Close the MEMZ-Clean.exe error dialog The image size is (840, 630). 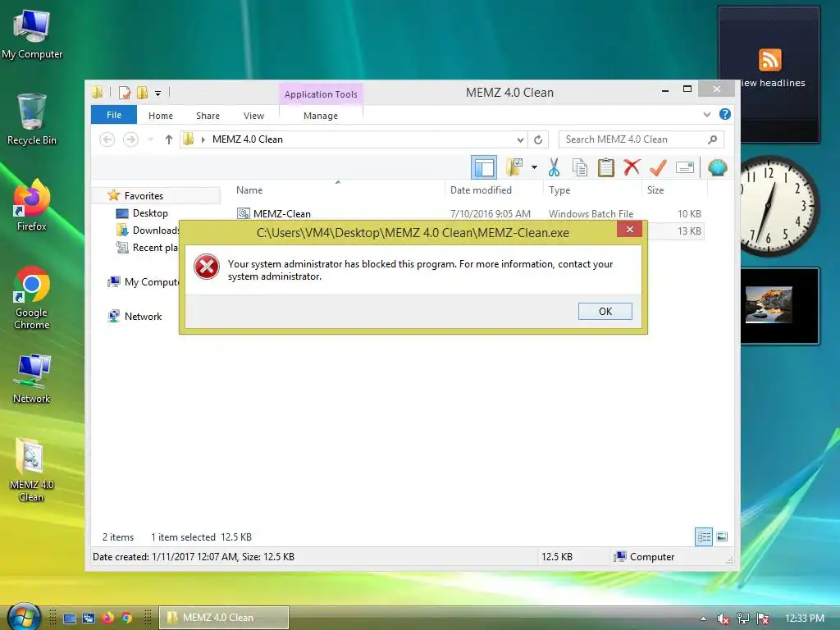629,230
